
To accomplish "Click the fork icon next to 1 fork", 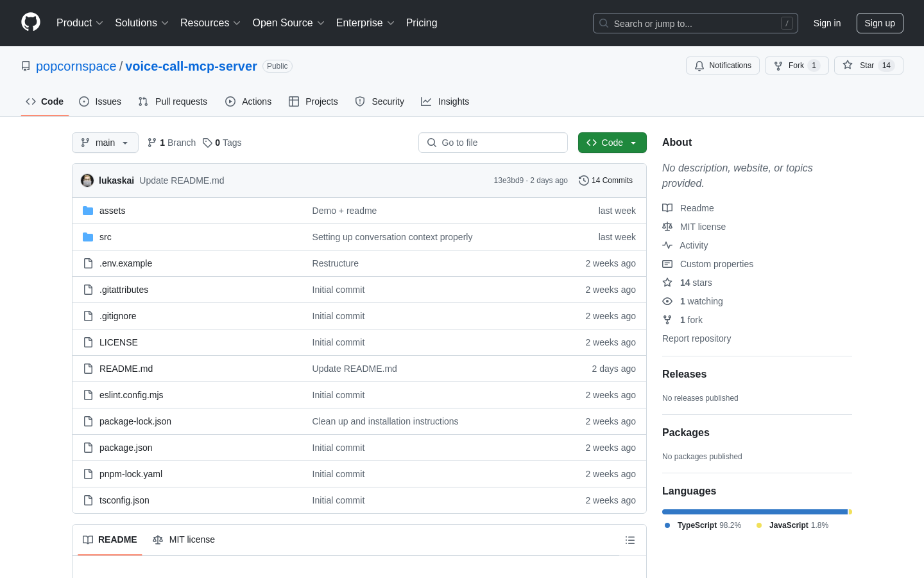I will coord(667,320).
